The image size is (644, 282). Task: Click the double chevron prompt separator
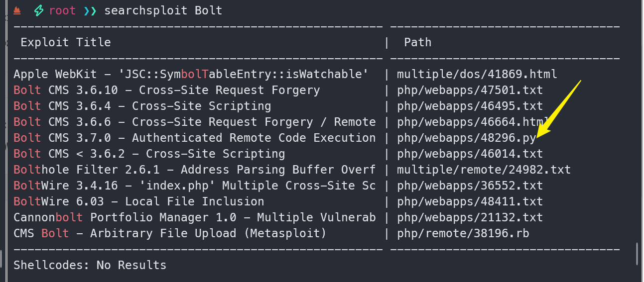(x=90, y=10)
